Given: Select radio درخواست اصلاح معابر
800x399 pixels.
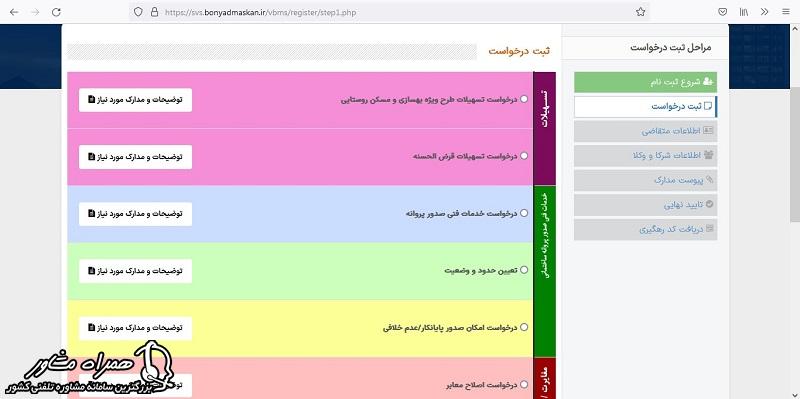Looking at the screenshot, I should (524, 384).
